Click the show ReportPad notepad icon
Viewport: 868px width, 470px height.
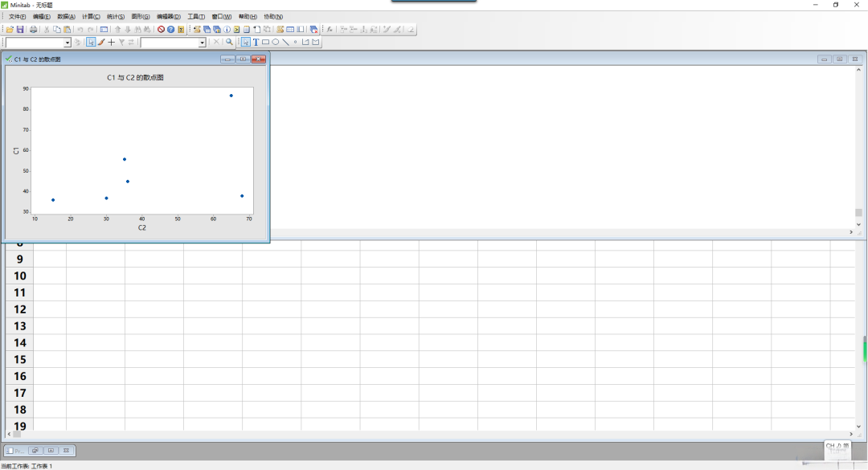click(x=247, y=30)
